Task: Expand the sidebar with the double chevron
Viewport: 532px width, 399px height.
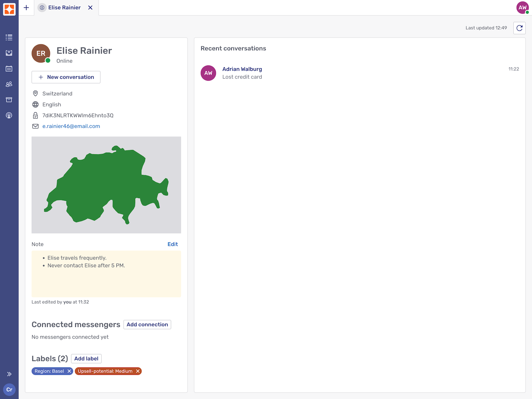Action: coord(9,374)
